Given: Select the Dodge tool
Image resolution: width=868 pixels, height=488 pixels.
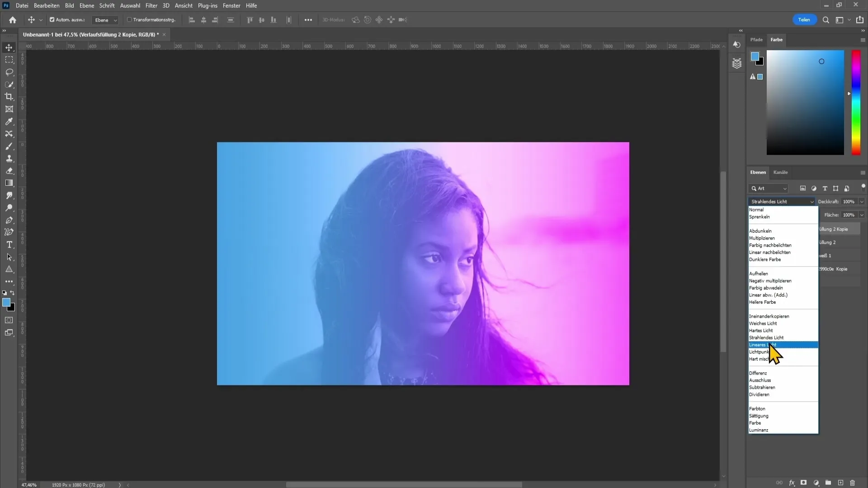Looking at the screenshot, I should [x=9, y=208].
